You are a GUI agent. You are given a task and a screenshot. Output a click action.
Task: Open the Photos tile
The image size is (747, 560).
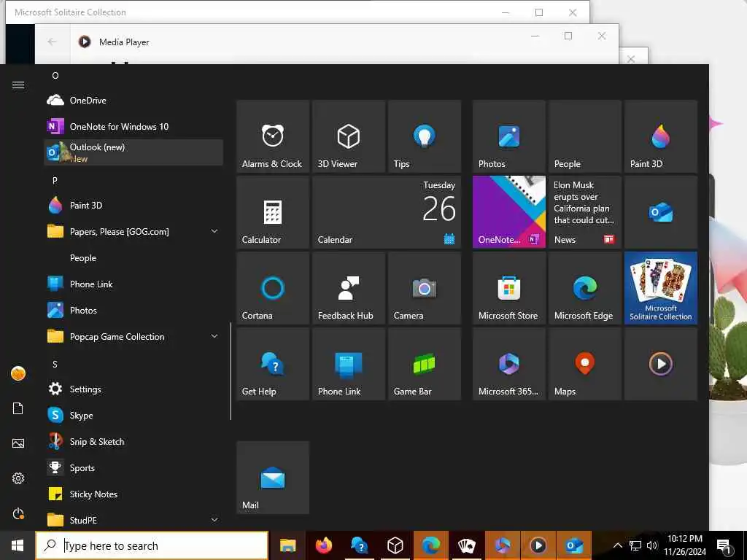click(508, 136)
